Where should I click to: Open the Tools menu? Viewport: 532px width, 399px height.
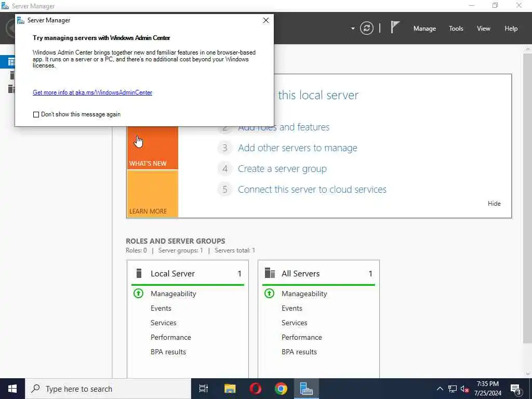point(456,29)
